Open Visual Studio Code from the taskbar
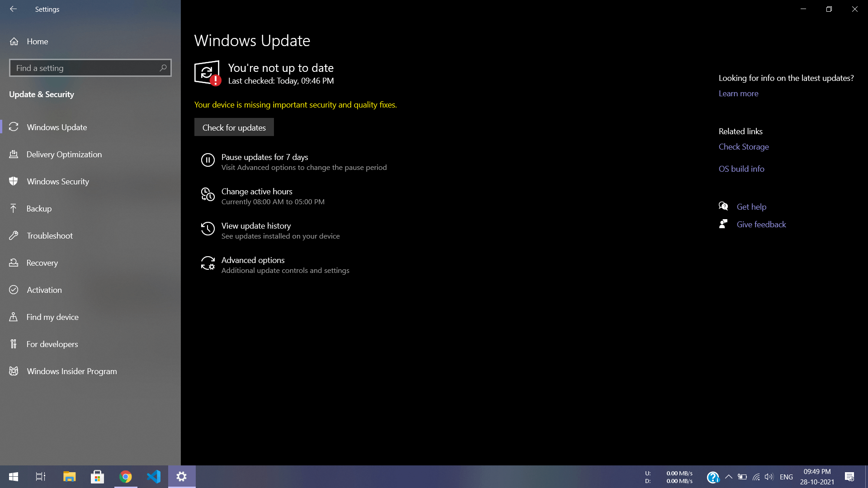Viewport: 868px width, 488px height. (154, 477)
